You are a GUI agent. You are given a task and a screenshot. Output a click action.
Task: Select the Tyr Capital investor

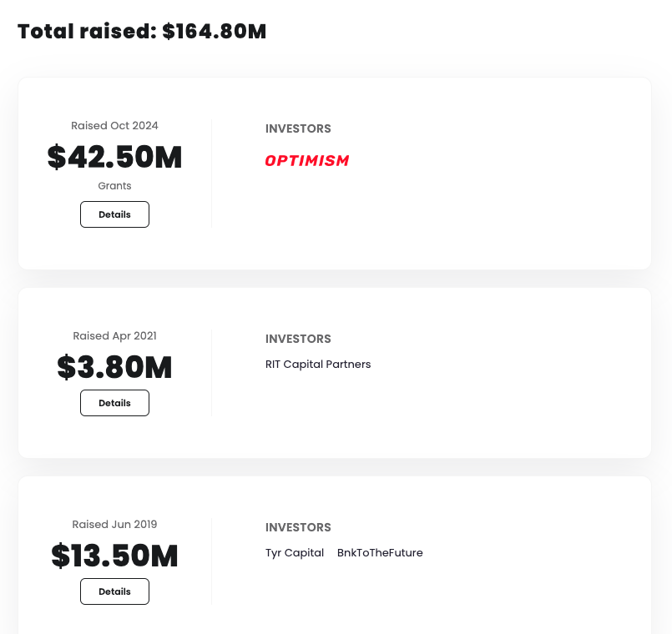pyautogui.click(x=295, y=553)
